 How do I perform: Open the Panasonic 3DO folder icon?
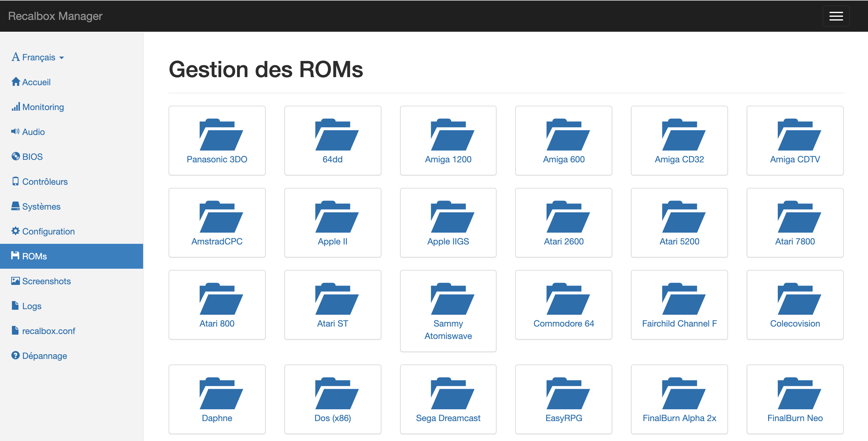[x=221, y=134]
